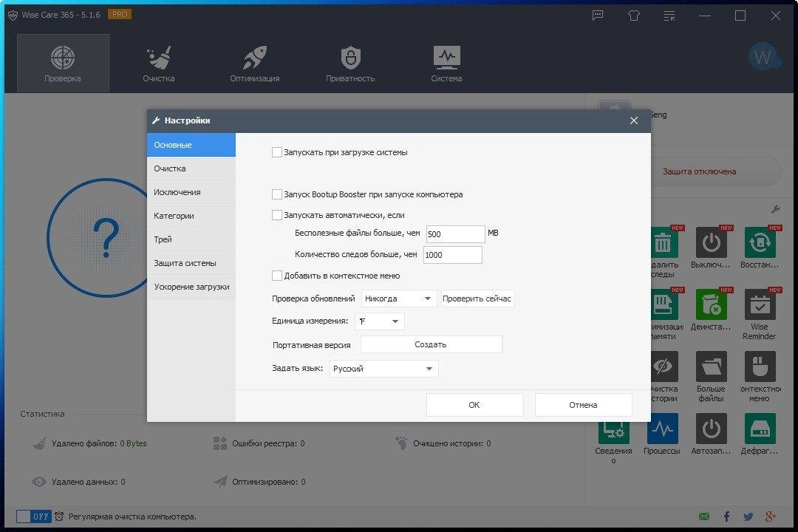
Task: Check Запускать автоматически, если
Action: [x=277, y=215]
